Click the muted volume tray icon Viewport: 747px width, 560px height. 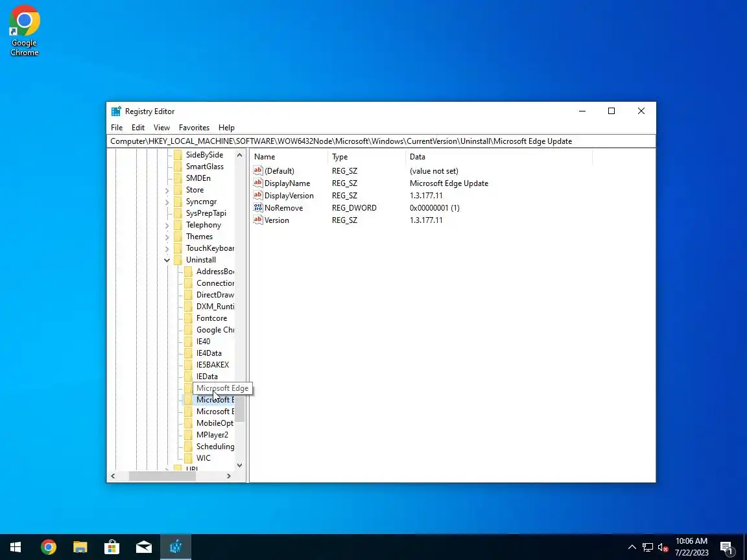coord(663,547)
